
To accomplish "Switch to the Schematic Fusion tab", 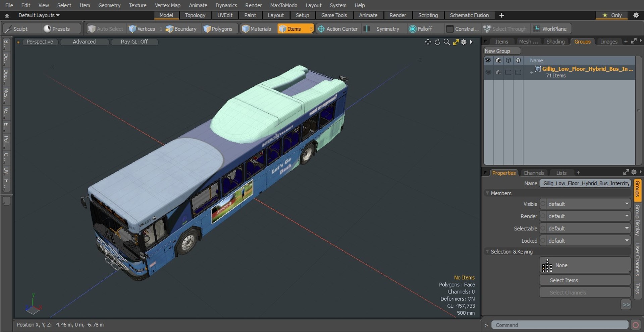I will coord(469,15).
